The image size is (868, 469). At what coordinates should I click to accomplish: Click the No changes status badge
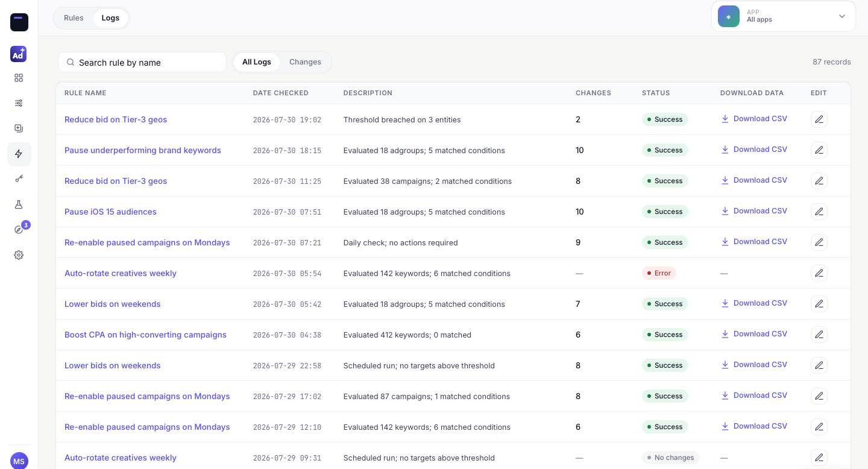670,458
